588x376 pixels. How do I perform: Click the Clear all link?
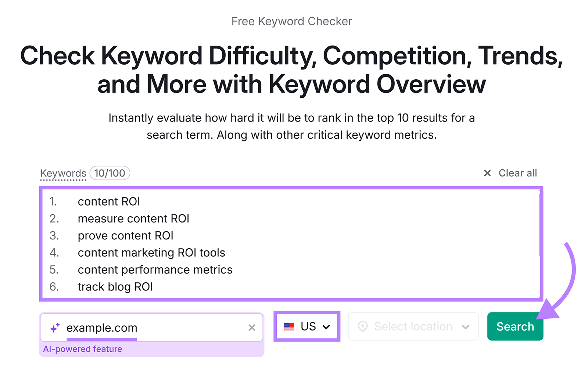click(x=517, y=173)
